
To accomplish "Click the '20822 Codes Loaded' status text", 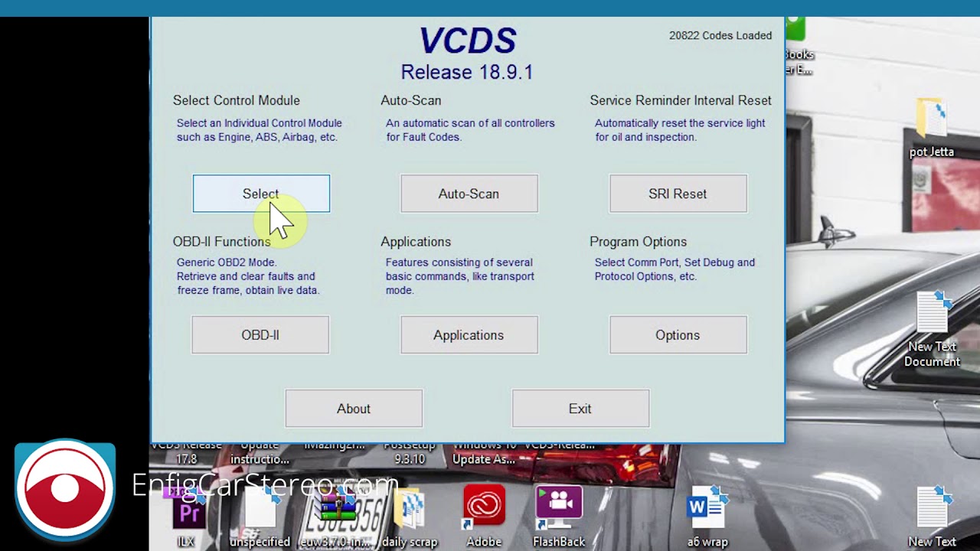I will coord(720,35).
